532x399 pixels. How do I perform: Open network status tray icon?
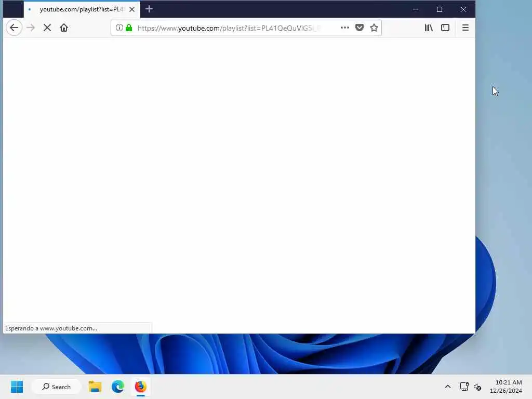point(464,387)
